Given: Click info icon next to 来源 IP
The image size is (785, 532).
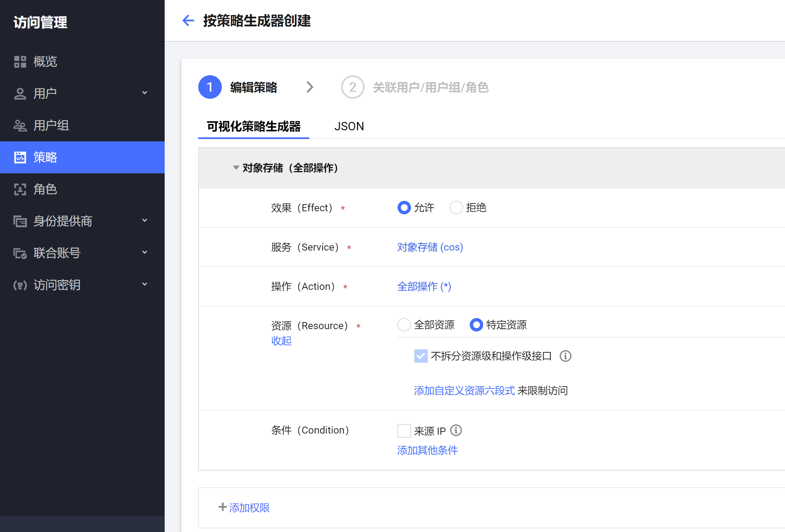Looking at the screenshot, I should [x=456, y=430].
